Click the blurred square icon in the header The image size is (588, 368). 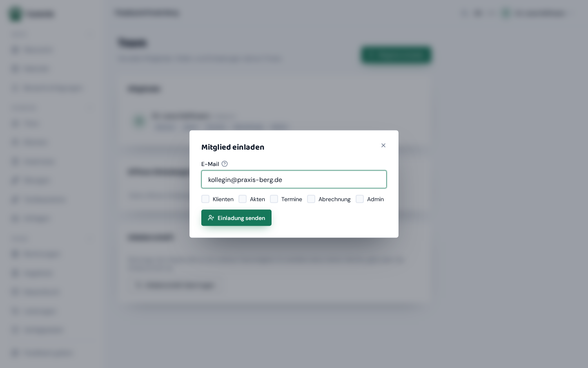[x=478, y=13]
